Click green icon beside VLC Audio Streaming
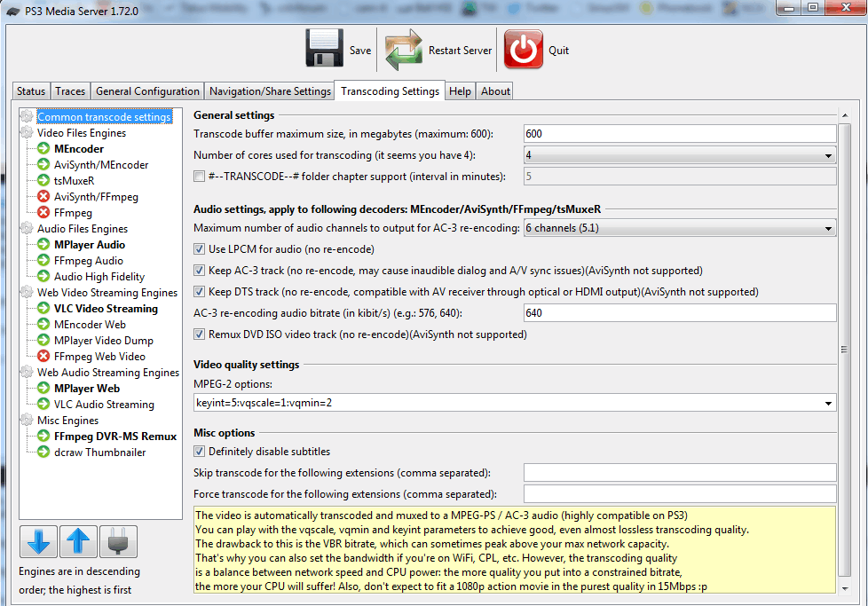 tap(43, 404)
